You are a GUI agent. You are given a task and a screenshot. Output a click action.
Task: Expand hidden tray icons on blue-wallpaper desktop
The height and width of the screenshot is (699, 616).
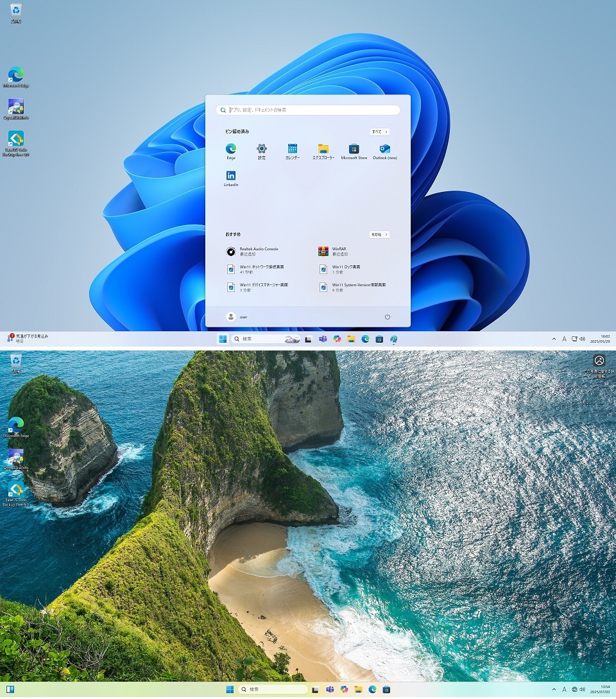554,340
